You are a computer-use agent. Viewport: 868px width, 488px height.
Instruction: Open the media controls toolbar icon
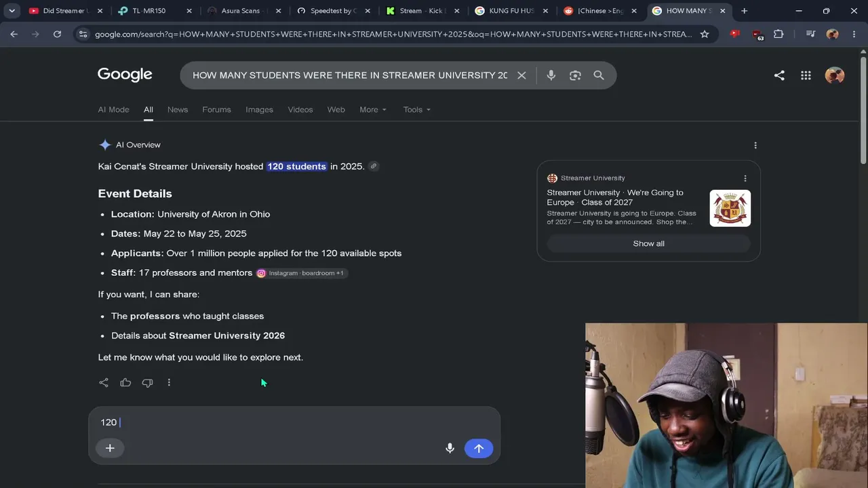(810, 34)
